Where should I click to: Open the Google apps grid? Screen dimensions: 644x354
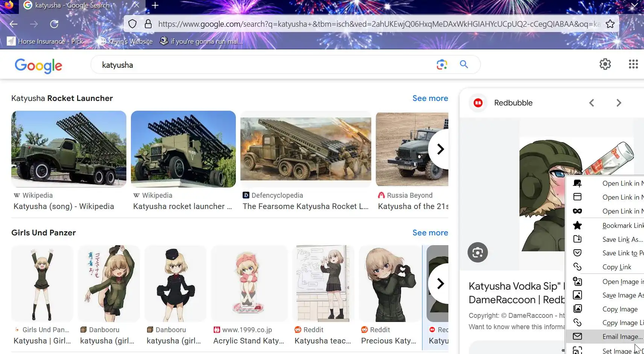tap(633, 64)
